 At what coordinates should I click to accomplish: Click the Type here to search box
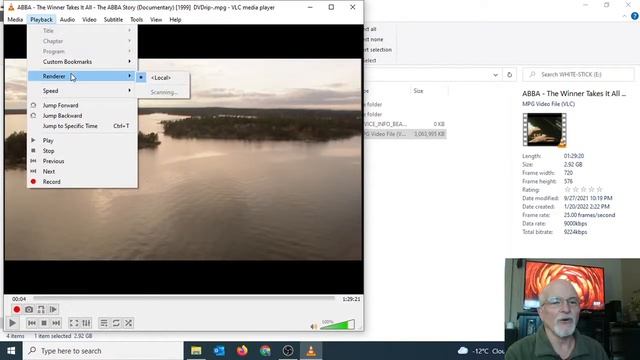tap(103, 351)
